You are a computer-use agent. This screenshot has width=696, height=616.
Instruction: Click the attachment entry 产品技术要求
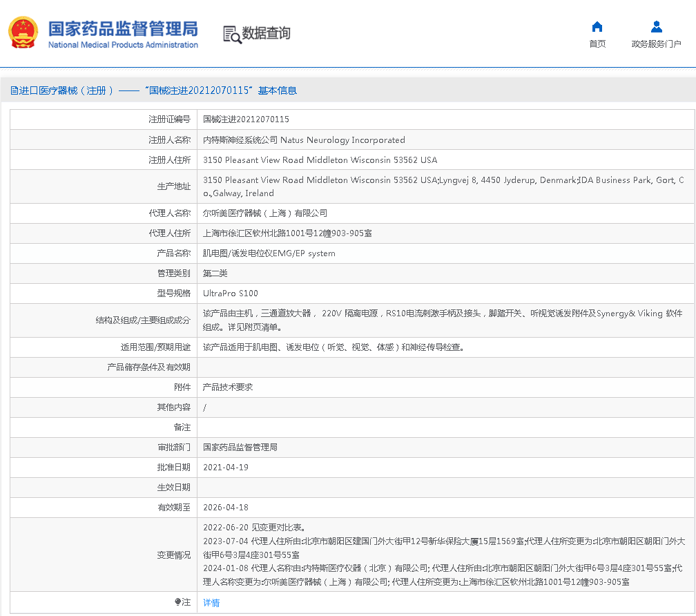click(x=228, y=387)
